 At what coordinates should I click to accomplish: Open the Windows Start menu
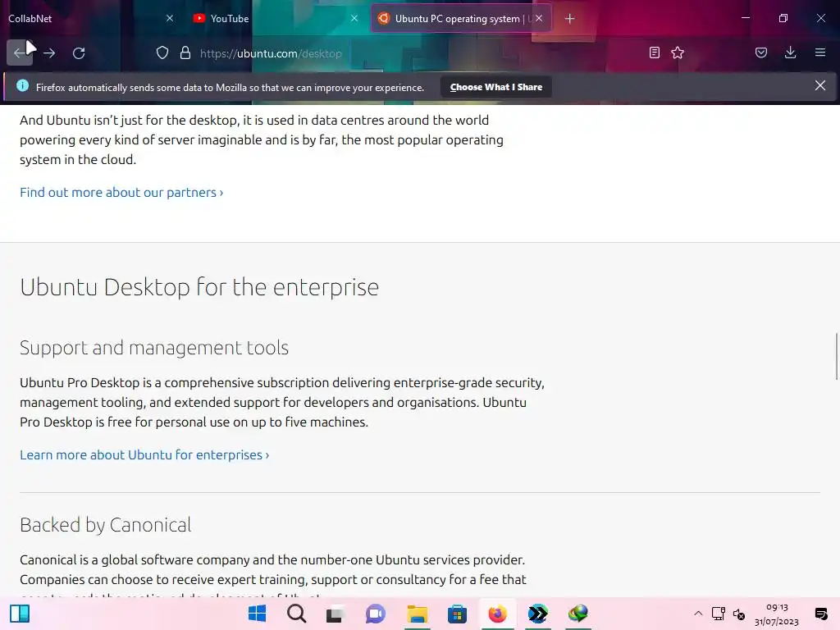257,614
